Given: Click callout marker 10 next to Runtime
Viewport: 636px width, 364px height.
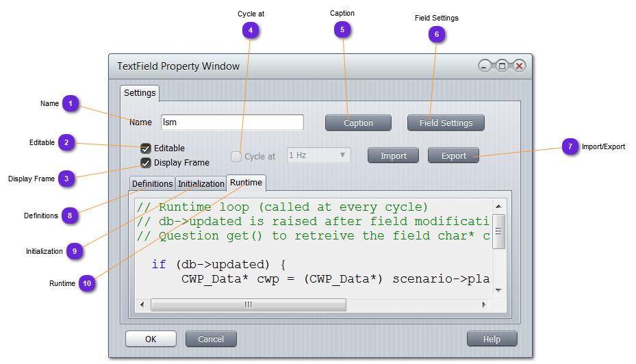Looking at the screenshot, I should point(87,283).
